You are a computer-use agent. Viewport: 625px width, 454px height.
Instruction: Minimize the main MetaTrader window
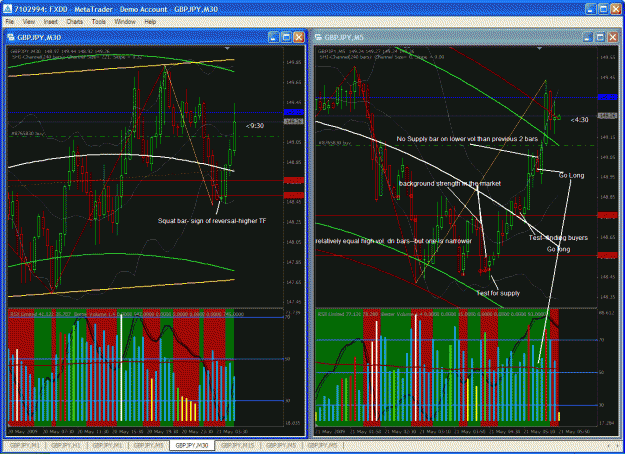(x=591, y=9)
